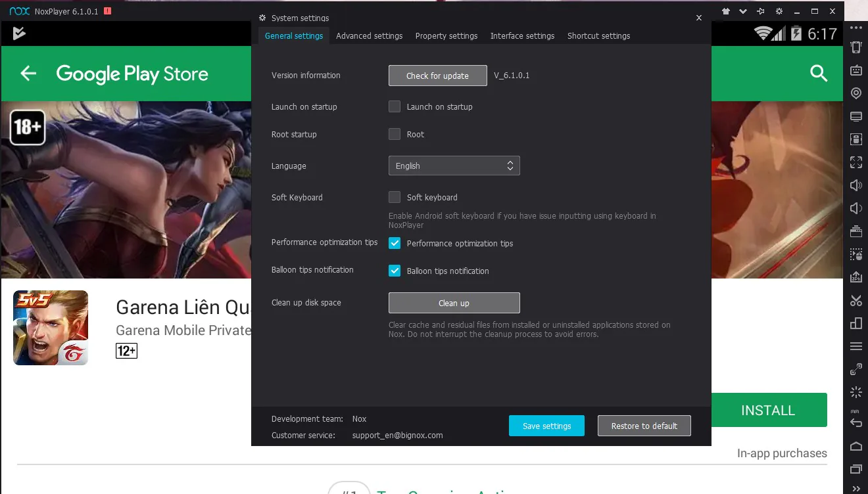The height and width of the screenshot is (494, 868).
Task: Click Restore to default button
Action: click(644, 426)
